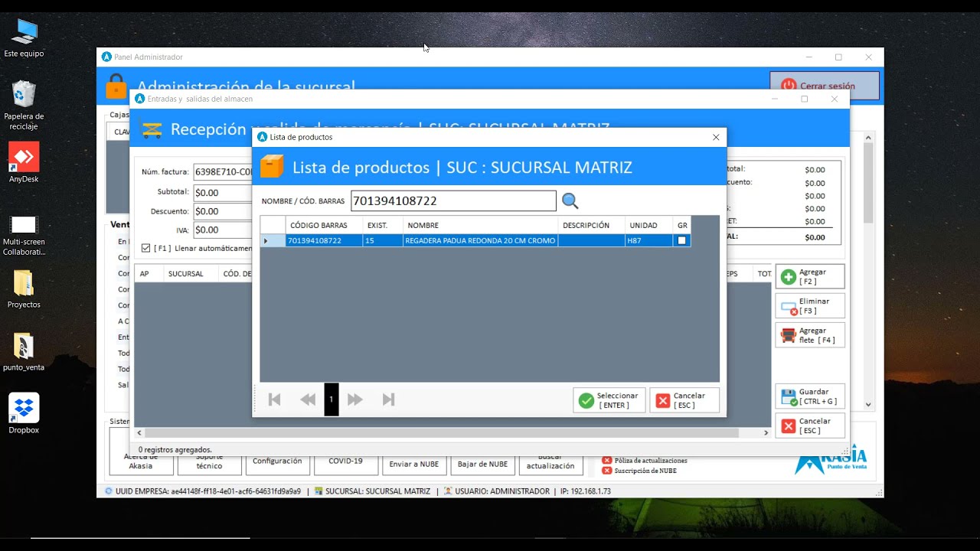Open Dropbox desktop shortcut

[x=24, y=414]
